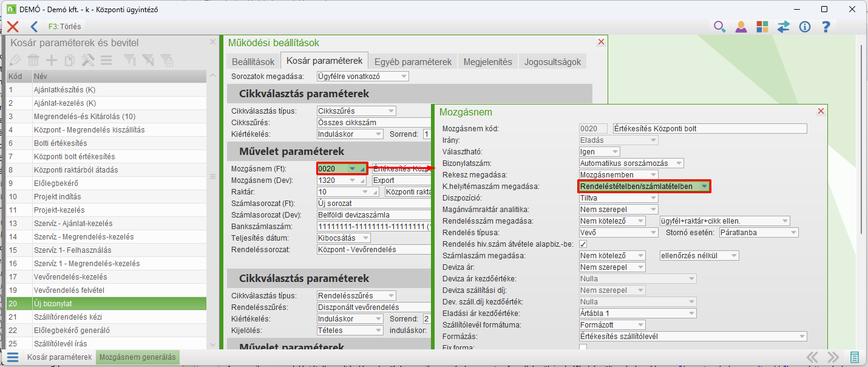Click the copy documents icon in Kosár panel

tap(70, 60)
